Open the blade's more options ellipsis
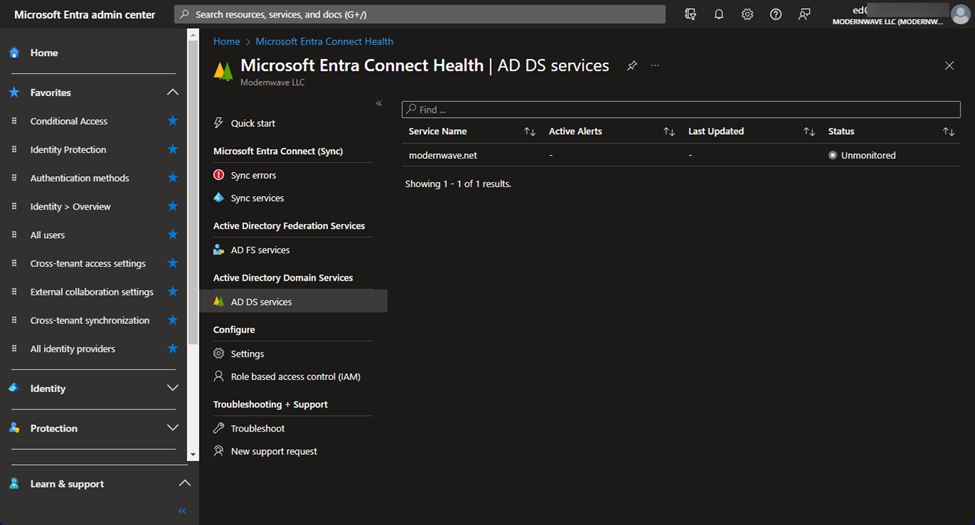The image size is (975, 525). pos(655,65)
